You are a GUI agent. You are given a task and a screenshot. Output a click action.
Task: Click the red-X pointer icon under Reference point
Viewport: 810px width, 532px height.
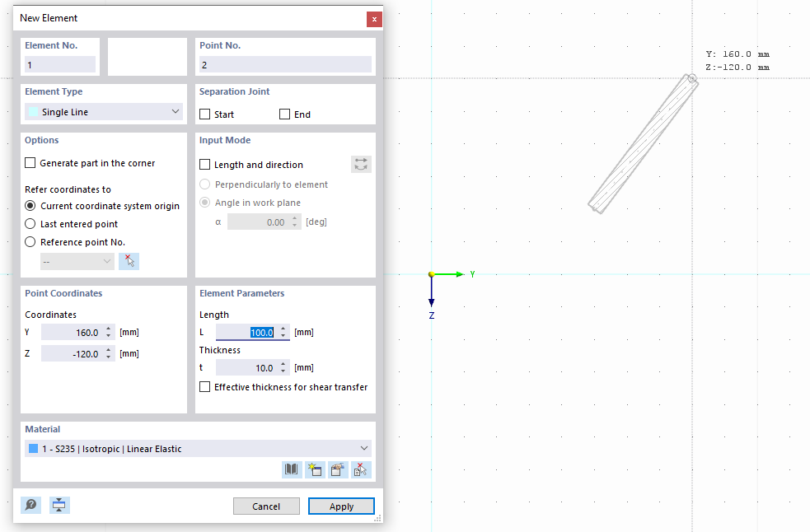(x=129, y=261)
